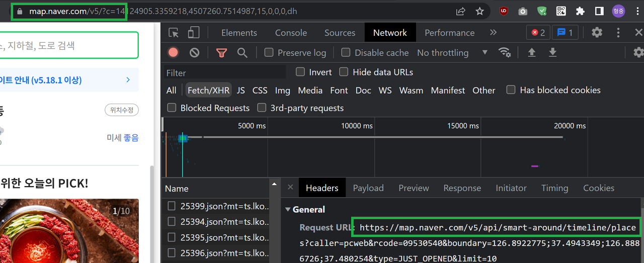The image size is (644, 263).
Task: Check box beside 25399.json request
Action: (x=172, y=206)
